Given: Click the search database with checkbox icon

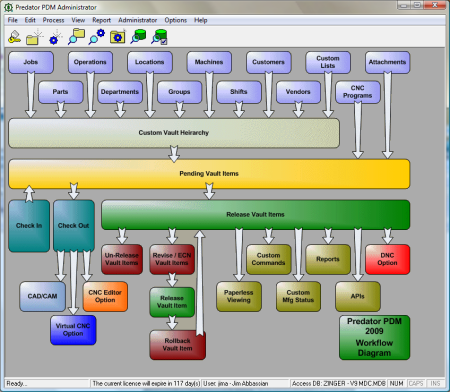Looking at the screenshot, I should [x=159, y=37].
